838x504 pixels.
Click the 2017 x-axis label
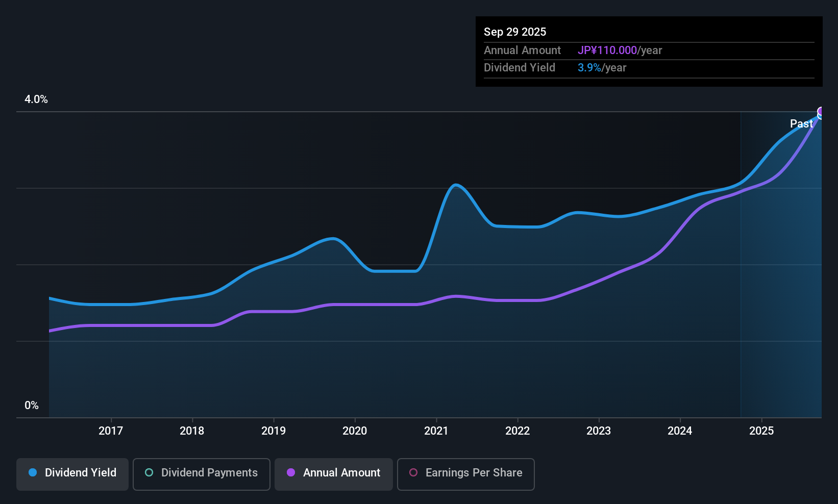click(111, 431)
